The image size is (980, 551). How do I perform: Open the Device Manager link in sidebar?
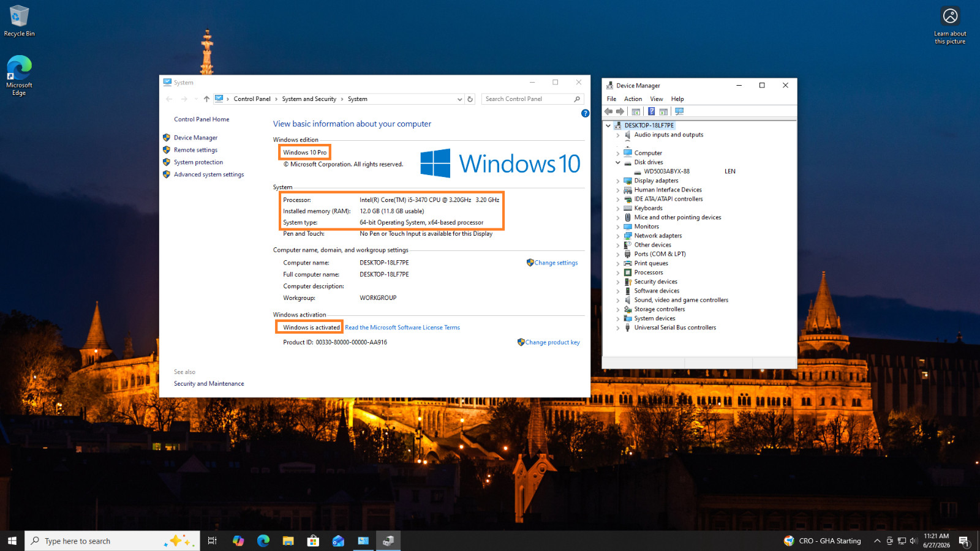[x=195, y=138]
